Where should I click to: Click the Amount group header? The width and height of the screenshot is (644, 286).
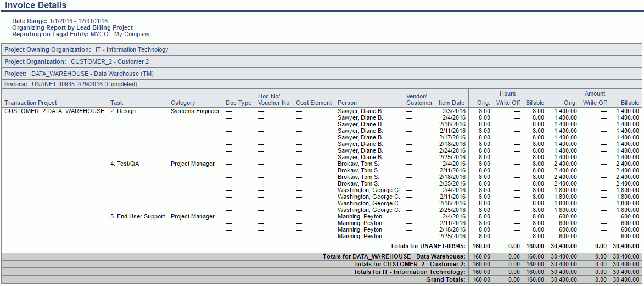click(595, 93)
